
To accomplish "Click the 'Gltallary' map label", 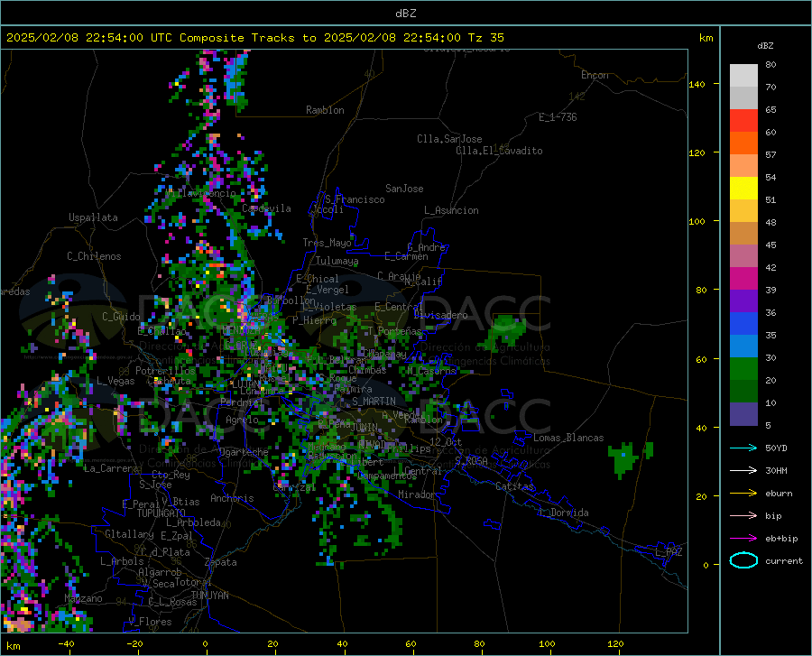I will [129, 534].
